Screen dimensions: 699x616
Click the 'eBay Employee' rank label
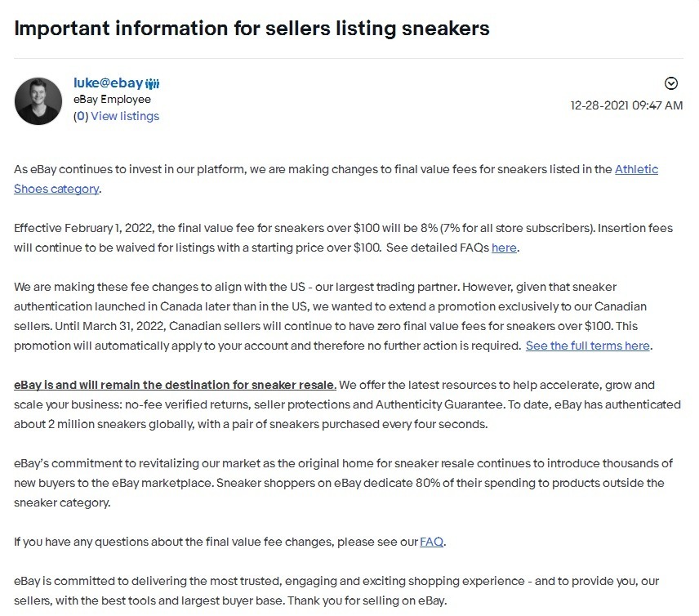coord(112,100)
